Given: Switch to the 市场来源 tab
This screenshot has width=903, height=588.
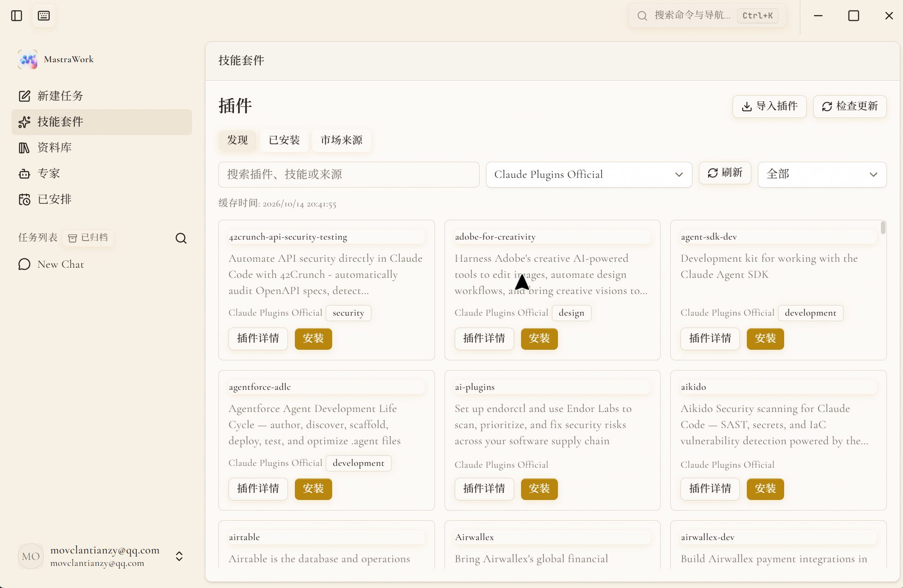Looking at the screenshot, I should coord(341,140).
